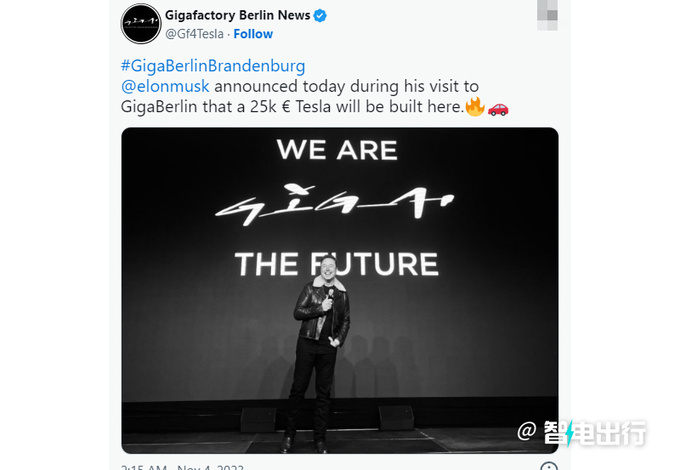
Task: Click the stage monitor speaker on the right
Action: click(396, 418)
